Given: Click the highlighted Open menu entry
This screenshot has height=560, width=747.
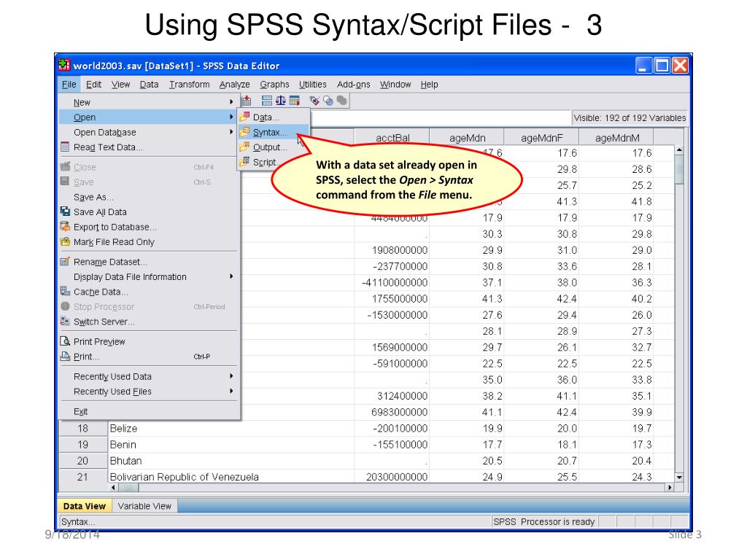Looking at the screenshot, I should tap(149, 117).
